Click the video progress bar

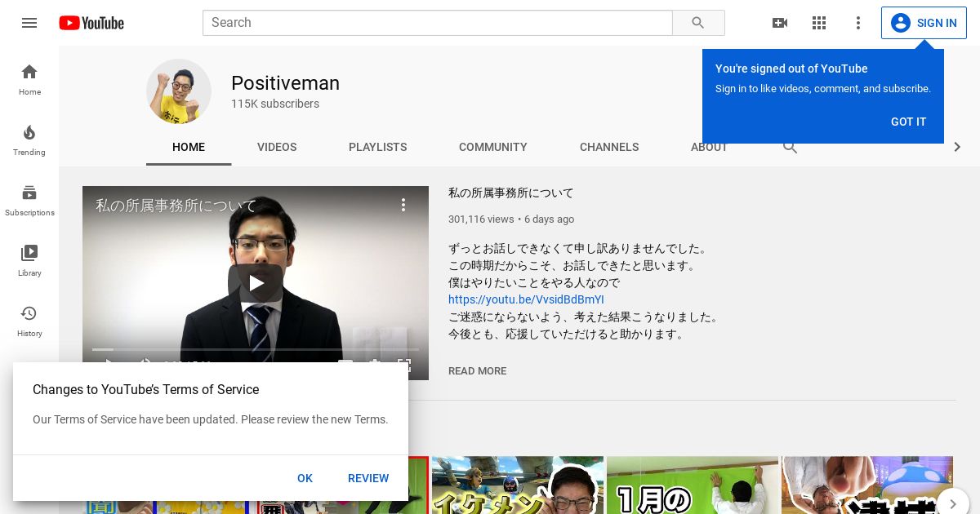click(x=256, y=349)
